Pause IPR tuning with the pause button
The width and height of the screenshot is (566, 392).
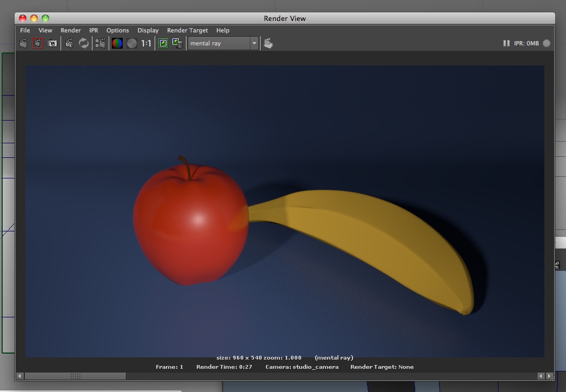pyautogui.click(x=506, y=43)
